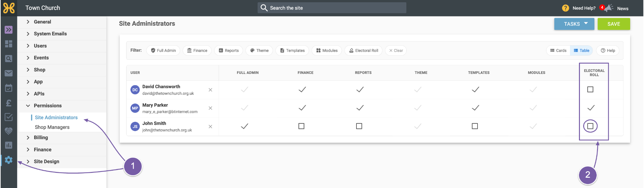Image resolution: width=644 pixels, height=188 pixels.
Task: Tick David Chansworth's Electoral Roll checkbox
Action: [x=590, y=89]
